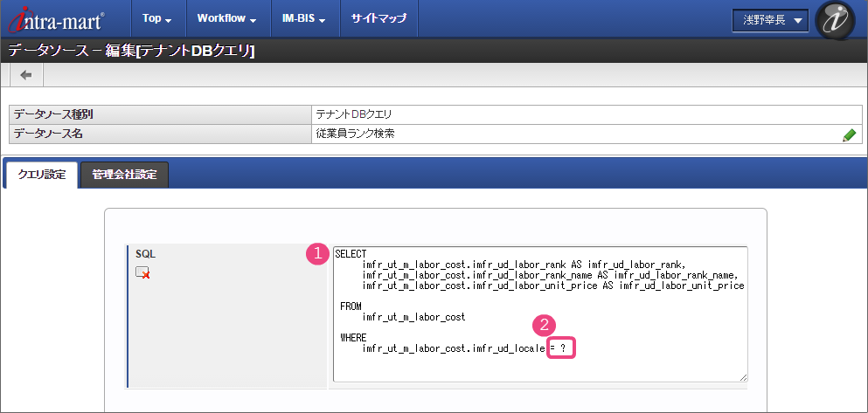Screen dimensions: 868x413
Task: Open the 浅野幸長 user menu
Action: click(769, 21)
